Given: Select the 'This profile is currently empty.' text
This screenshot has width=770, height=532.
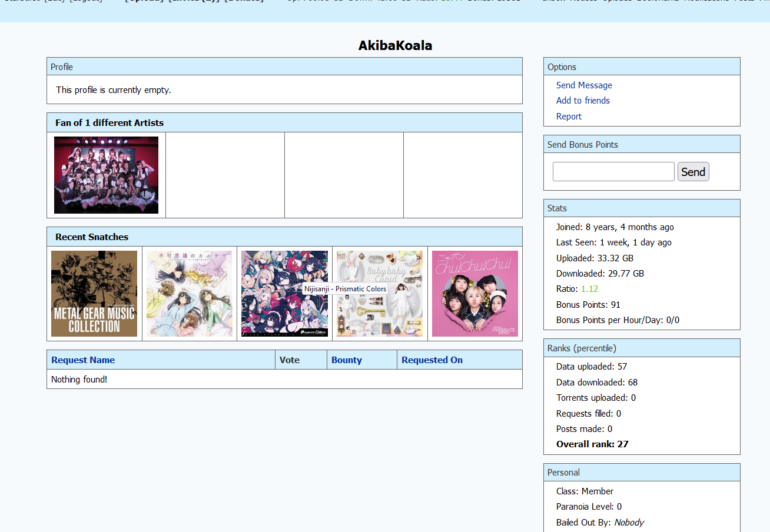Looking at the screenshot, I should point(114,90).
